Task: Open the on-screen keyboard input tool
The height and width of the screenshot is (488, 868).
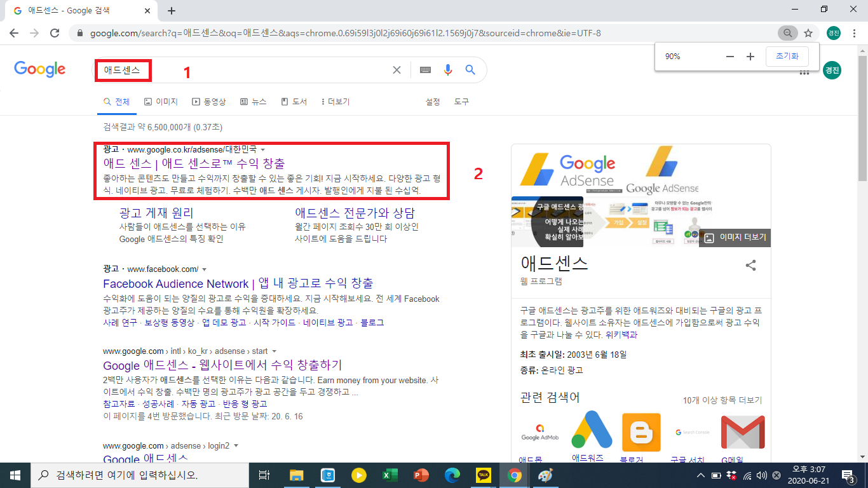Action: (x=426, y=70)
